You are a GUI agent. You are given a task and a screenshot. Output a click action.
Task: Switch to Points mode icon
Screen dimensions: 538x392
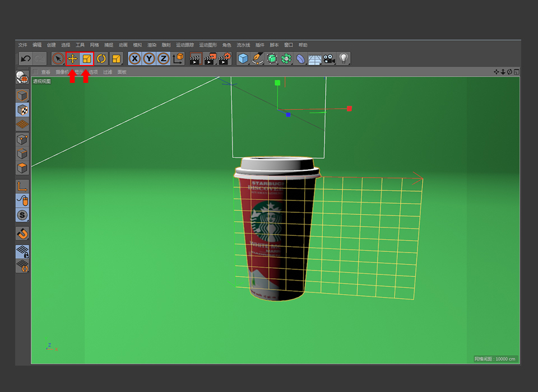(x=22, y=139)
